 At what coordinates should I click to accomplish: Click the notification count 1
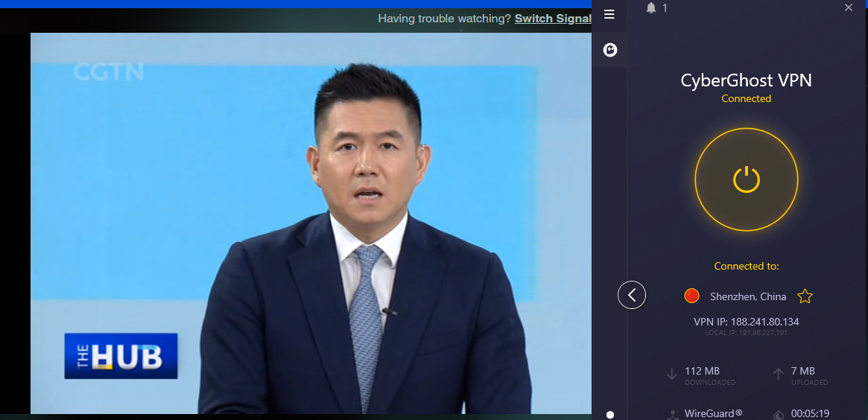665,8
